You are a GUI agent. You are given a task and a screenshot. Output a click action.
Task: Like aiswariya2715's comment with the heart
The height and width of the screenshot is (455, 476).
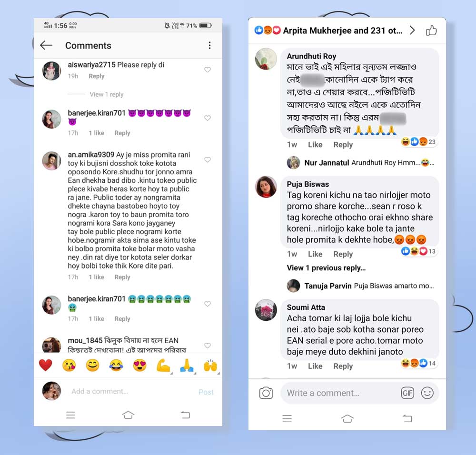[x=208, y=70]
